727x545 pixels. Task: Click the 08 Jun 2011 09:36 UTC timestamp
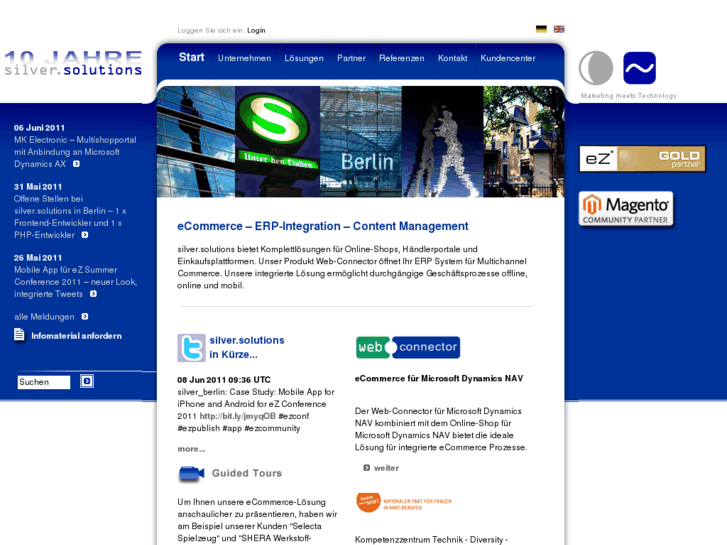coord(223,380)
